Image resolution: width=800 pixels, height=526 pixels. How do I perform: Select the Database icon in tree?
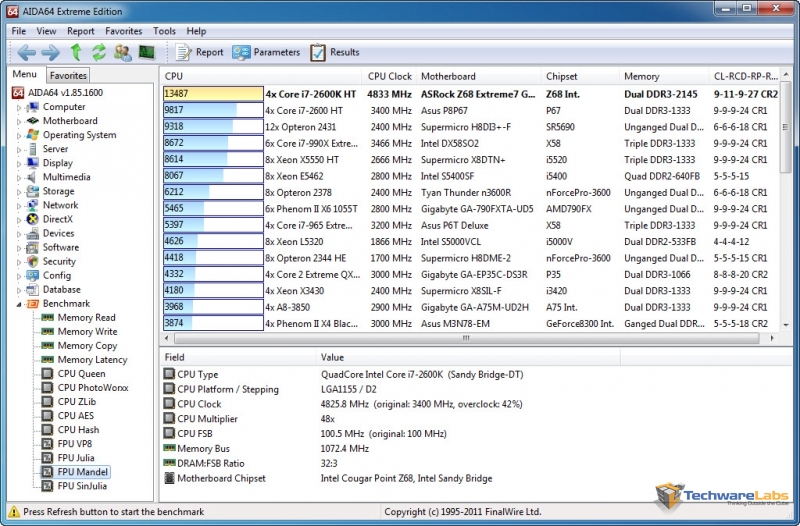(x=33, y=290)
